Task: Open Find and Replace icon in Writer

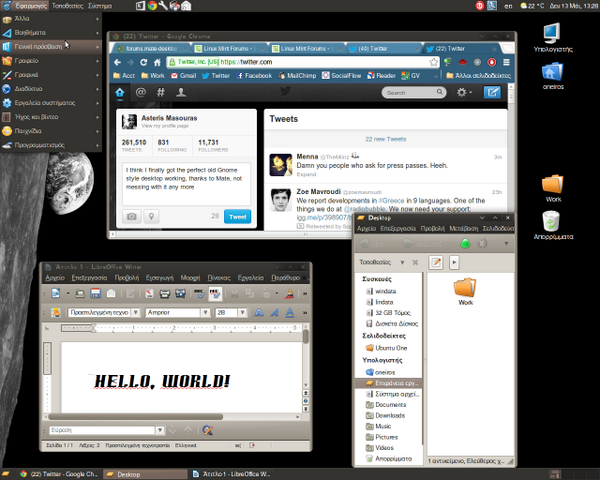Action: click(208, 430)
